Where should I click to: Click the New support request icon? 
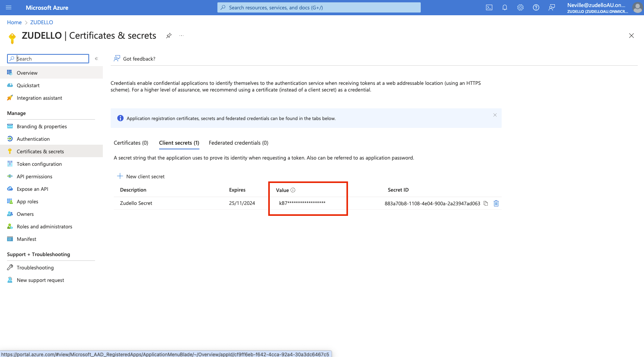click(10, 280)
